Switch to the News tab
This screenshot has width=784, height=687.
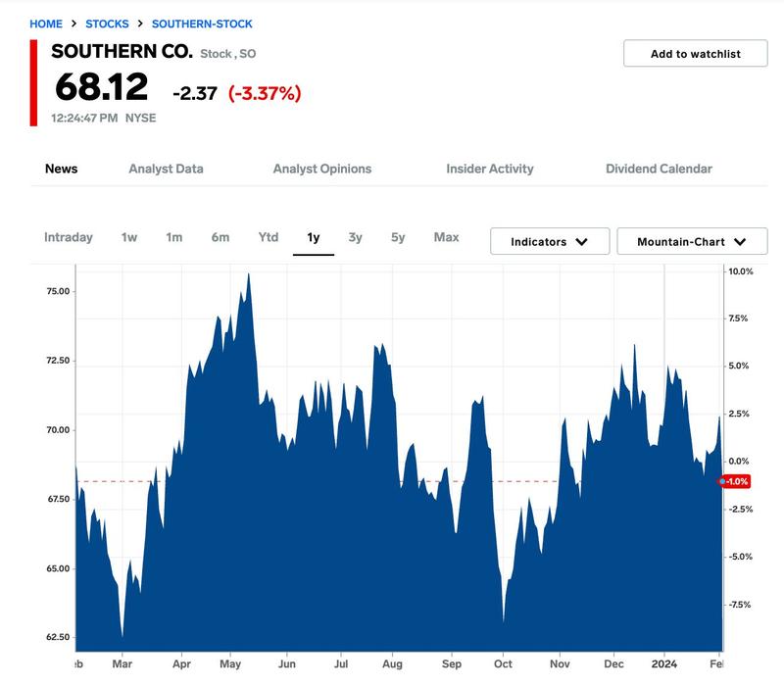coord(62,169)
